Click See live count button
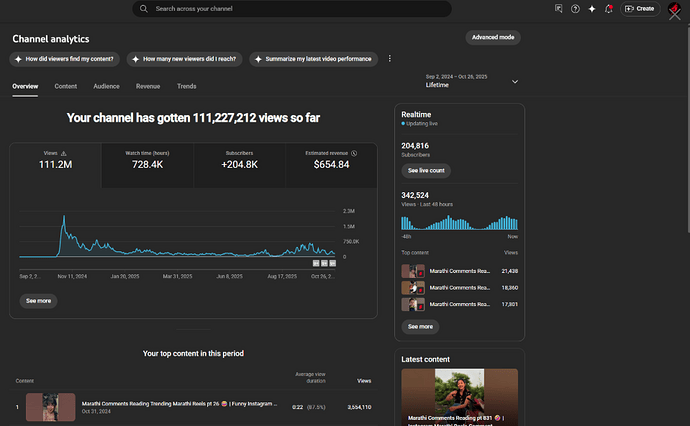This screenshot has width=690, height=426. pos(426,171)
